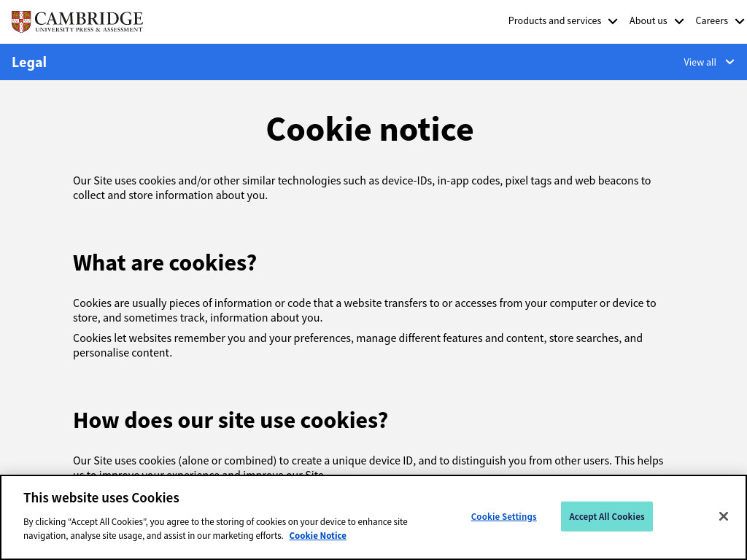Click the Cambridge University Press & Assessment wordmark
Image resolution: width=747 pixels, height=560 pixels.
click(88, 22)
